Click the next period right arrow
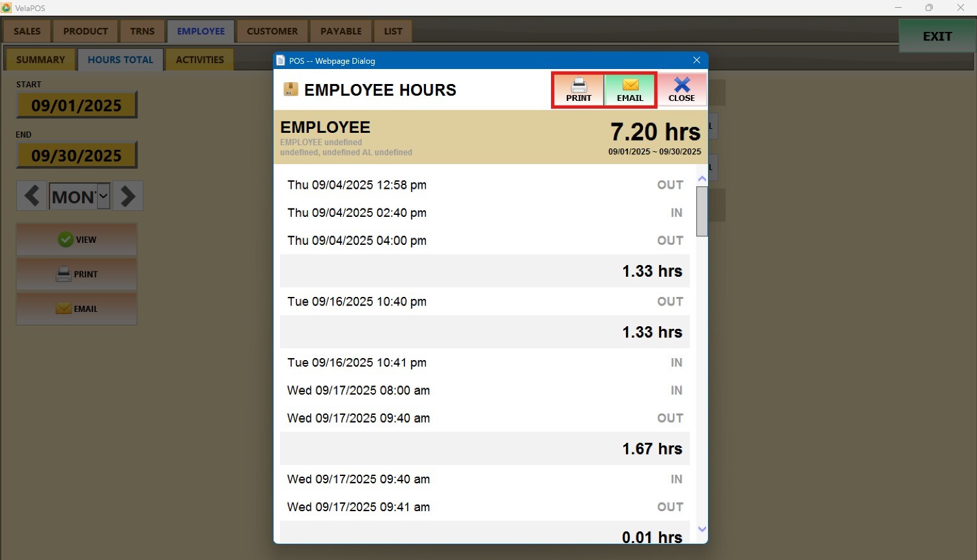The width and height of the screenshot is (977, 560). pyautogui.click(x=128, y=196)
